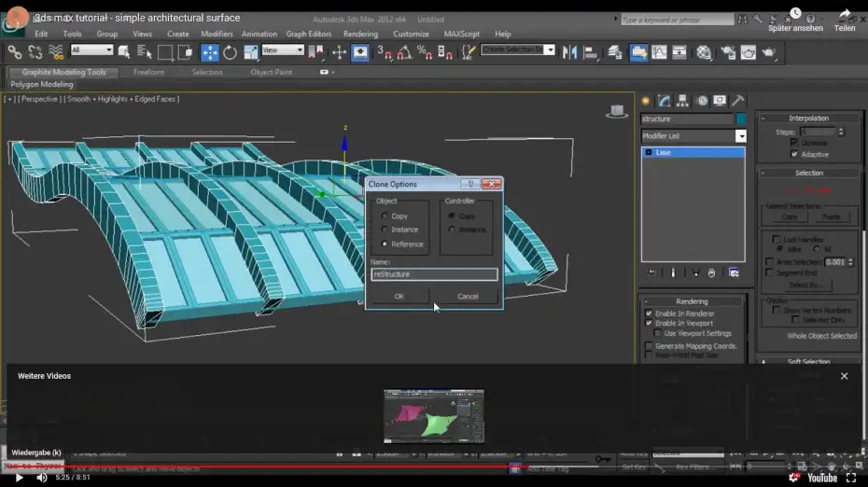Viewport: 868px width, 487px height.
Task: Click Später ansehen watch later button
Action: 795,21
